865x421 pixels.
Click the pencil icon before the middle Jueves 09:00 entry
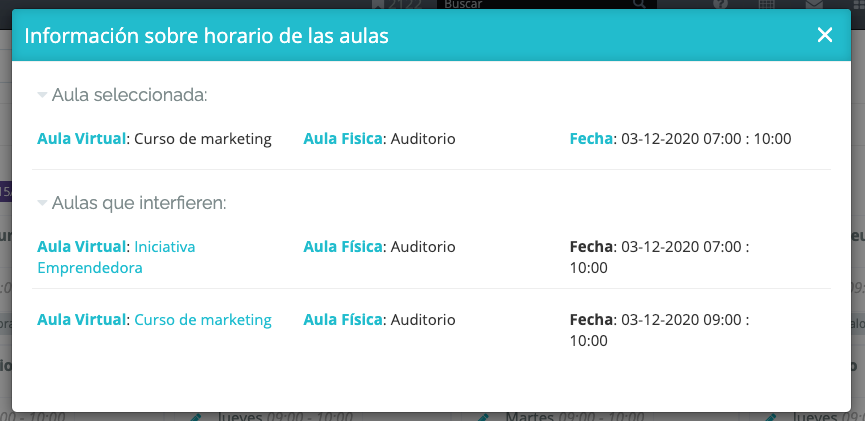pos(196,417)
